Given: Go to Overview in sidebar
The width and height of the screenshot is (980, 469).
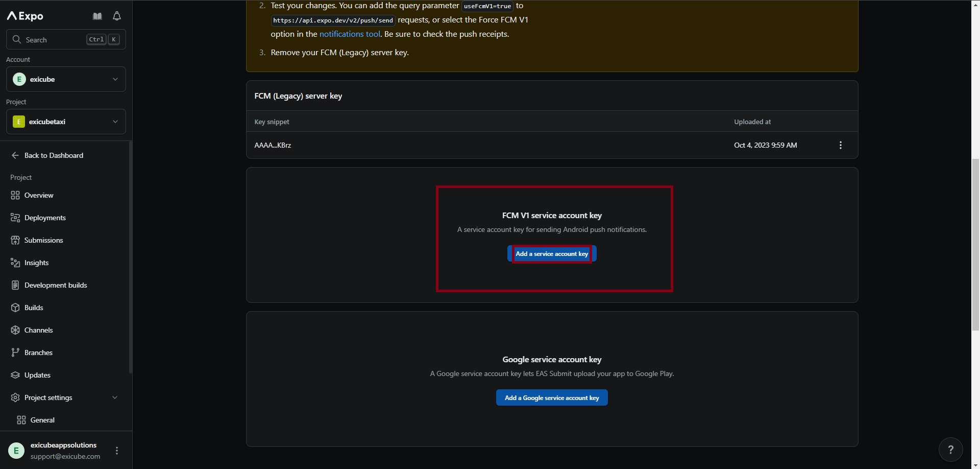Looking at the screenshot, I should 39,195.
